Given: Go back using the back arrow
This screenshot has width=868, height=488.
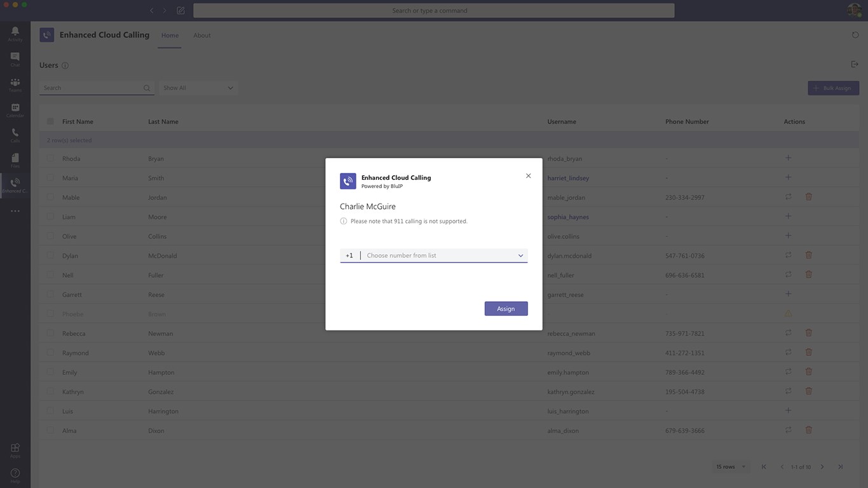Looking at the screenshot, I should (x=151, y=10).
